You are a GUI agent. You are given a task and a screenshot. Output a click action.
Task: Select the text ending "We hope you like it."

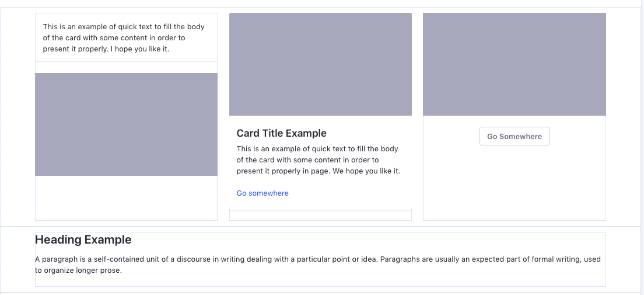[x=318, y=159]
